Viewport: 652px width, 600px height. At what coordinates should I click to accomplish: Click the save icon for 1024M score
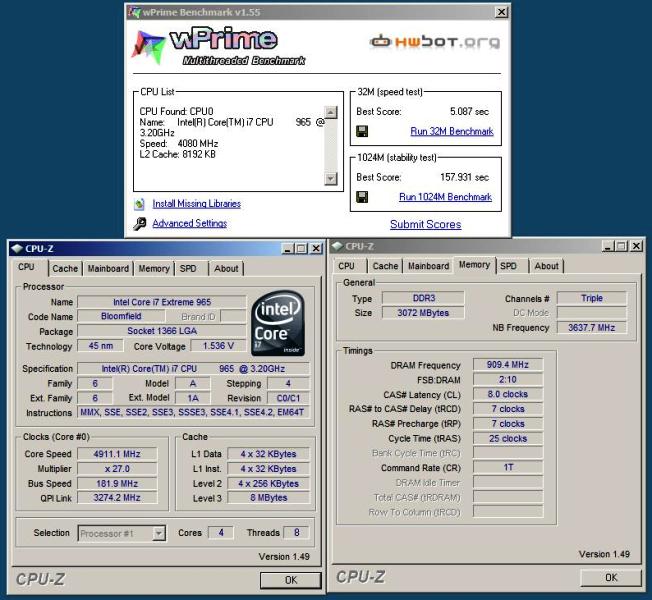pyautogui.click(x=362, y=197)
